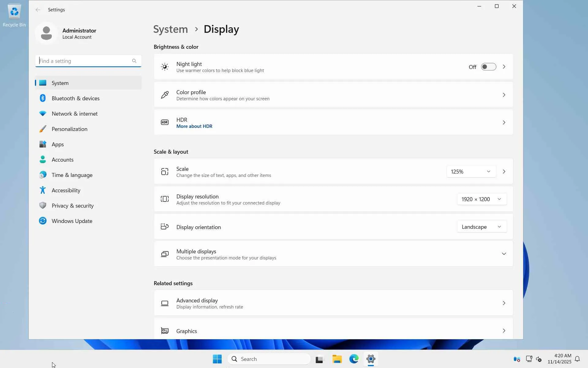Click the Accessibility figure icon
The height and width of the screenshot is (368, 588).
point(43,190)
